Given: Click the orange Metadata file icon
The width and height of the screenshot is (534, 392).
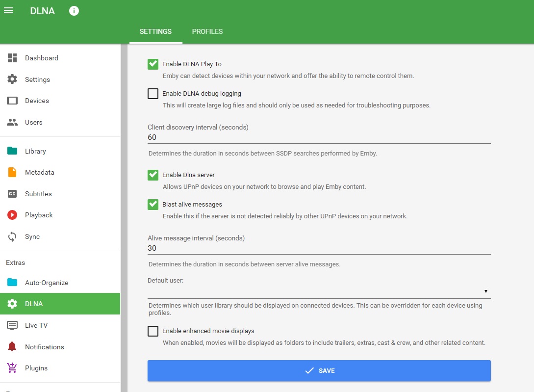Looking at the screenshot, I should coord(12,172).
